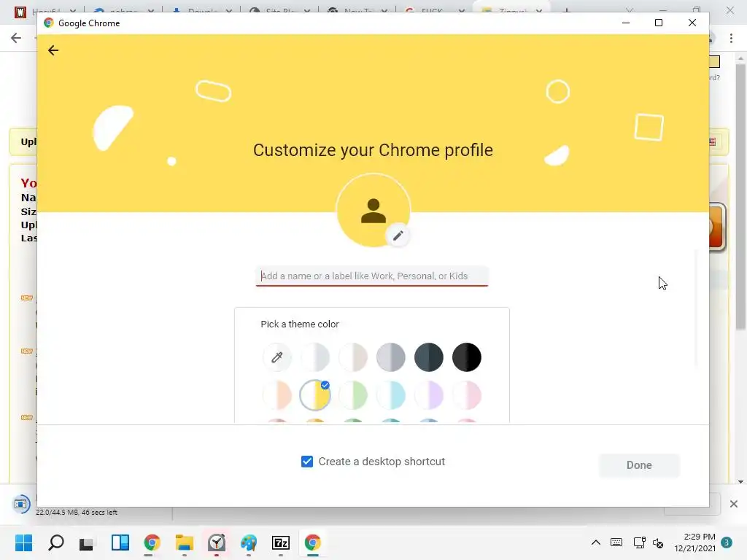Select the medium grey theme color

click(x=391, y=357)
